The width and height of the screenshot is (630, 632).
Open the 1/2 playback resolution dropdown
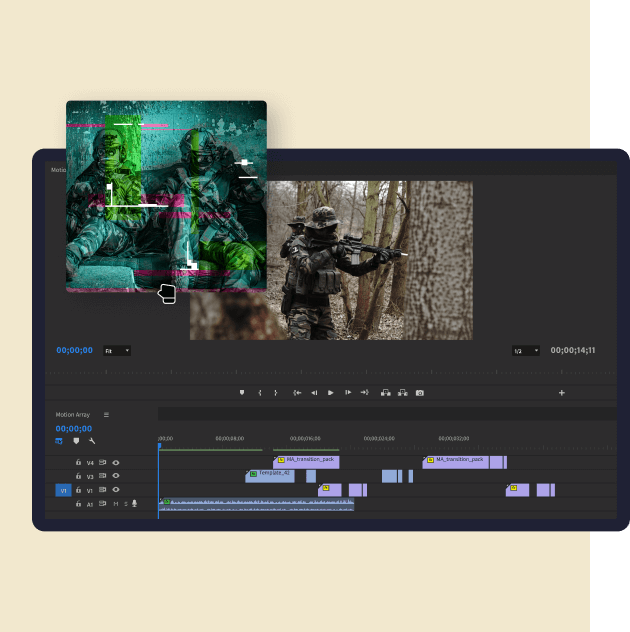tap(526, 351)
